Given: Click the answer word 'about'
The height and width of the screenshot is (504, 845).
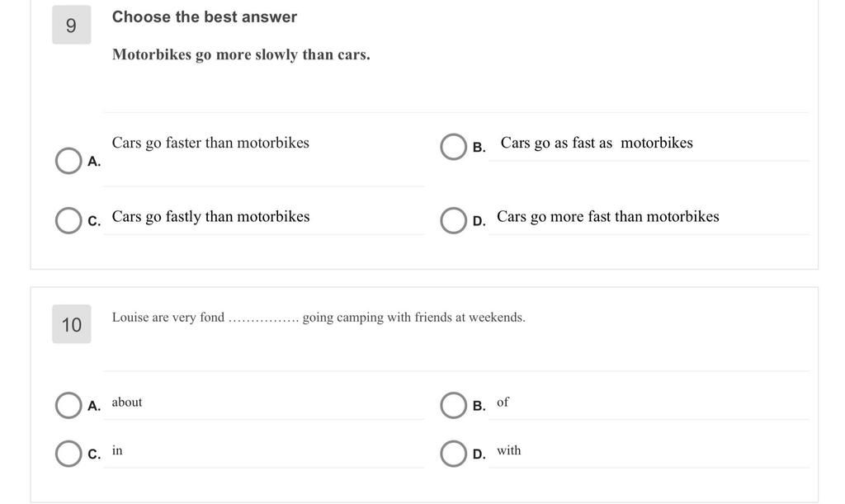Looking at the screenshot, I should pyautogui.click(x=127, y=403).
